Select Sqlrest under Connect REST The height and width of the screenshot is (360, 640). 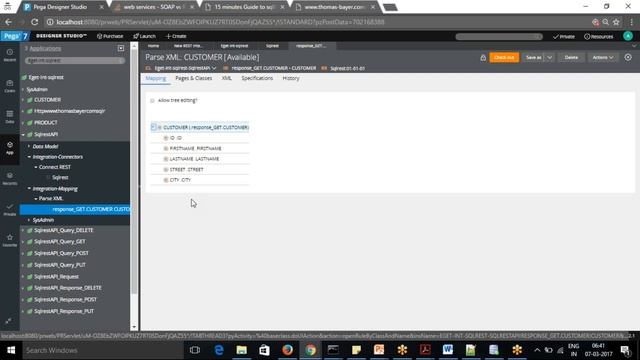[x=60, y=178]
